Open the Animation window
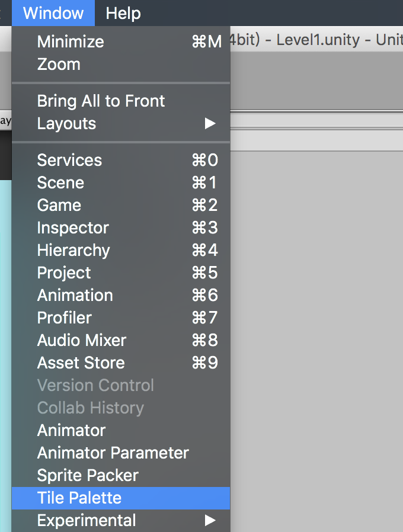Viewport: 403px width, 532px height. 75,295
